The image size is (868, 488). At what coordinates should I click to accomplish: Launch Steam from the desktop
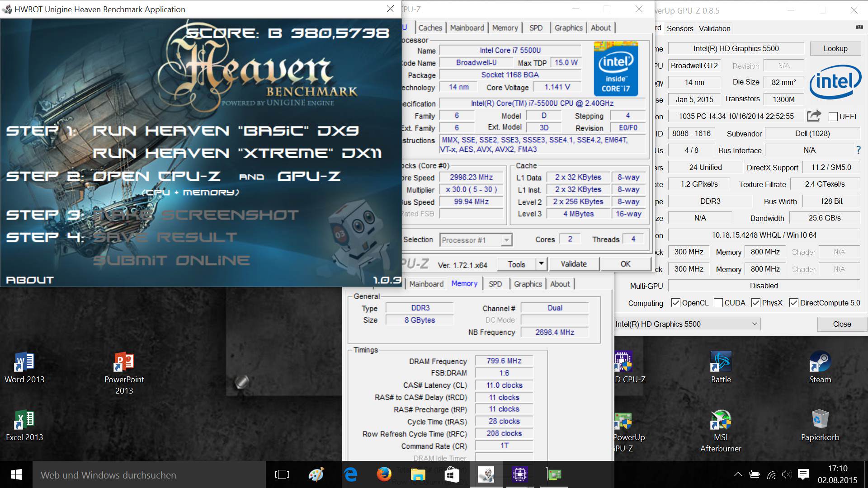tap(820, 368)
